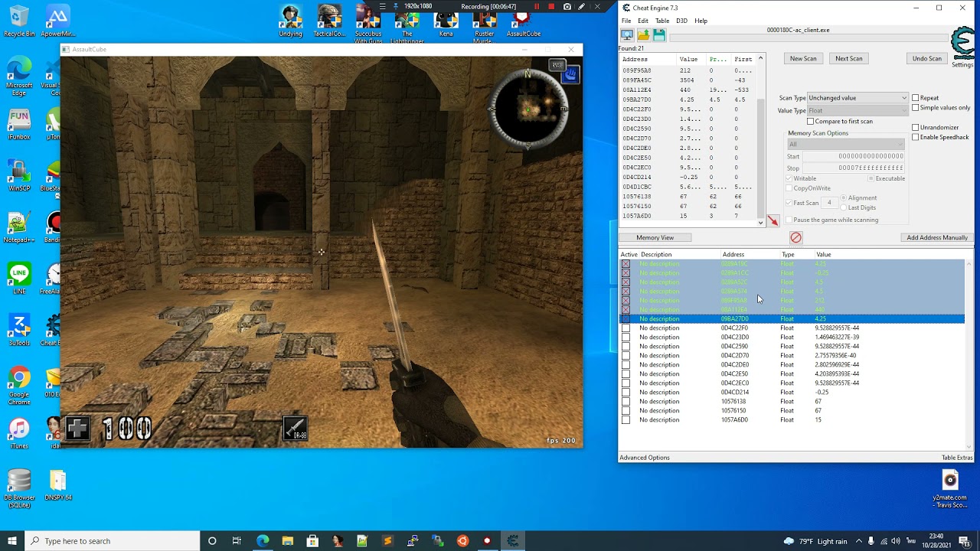Open Advanced Options panel

pyautogui.click(x=645, y=458)
